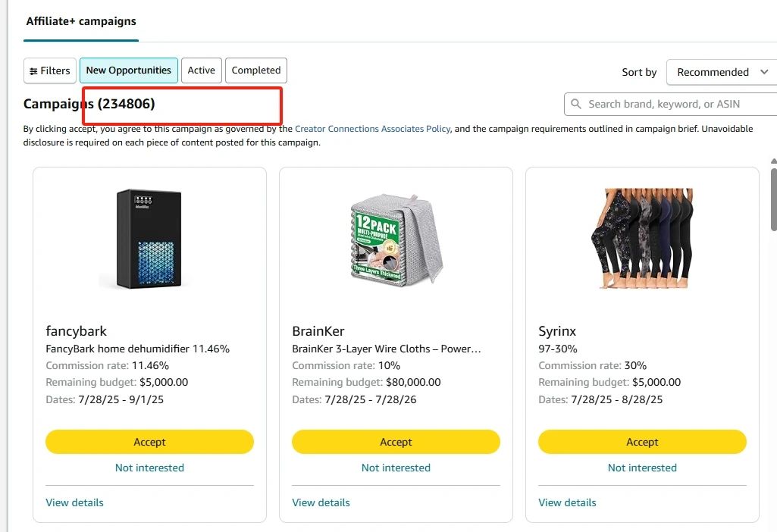Image resolution: width=777 pixels, height=532 pixels.
Task: Show Completed campaigns filter
Action: click(255, 70)
